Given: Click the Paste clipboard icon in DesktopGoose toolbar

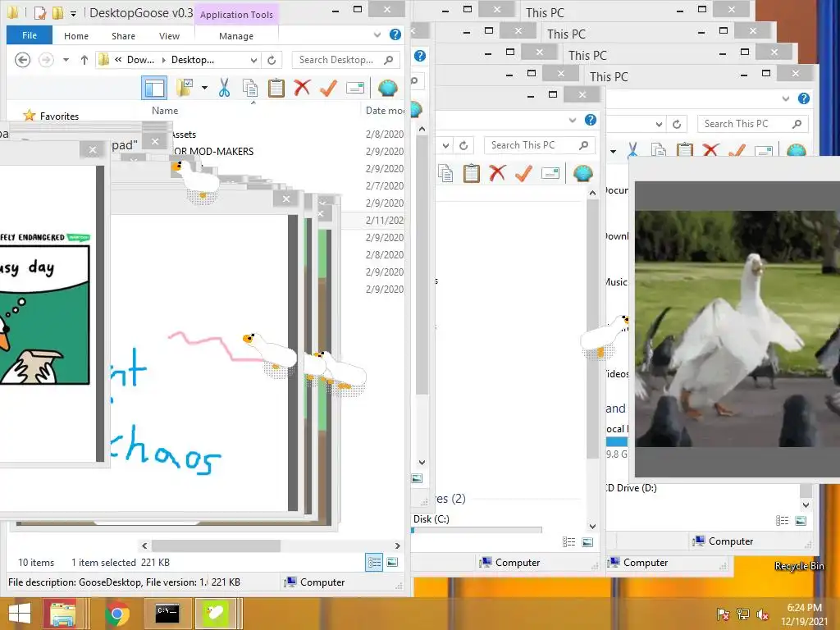Looking at the screenshot, I should point(276,88).
